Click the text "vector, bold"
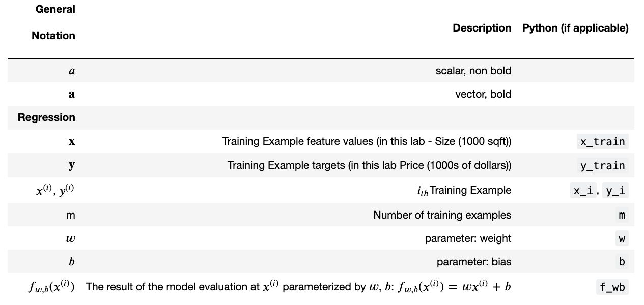644x305 pixels. (483, 94)
